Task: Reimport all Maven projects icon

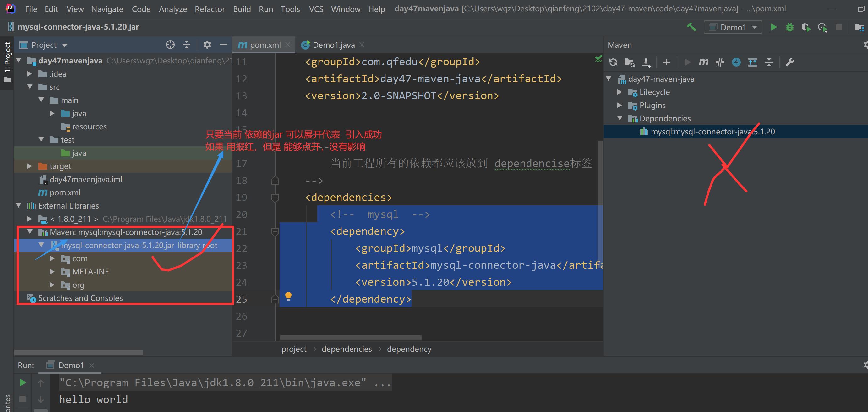Action: [613, 62]
